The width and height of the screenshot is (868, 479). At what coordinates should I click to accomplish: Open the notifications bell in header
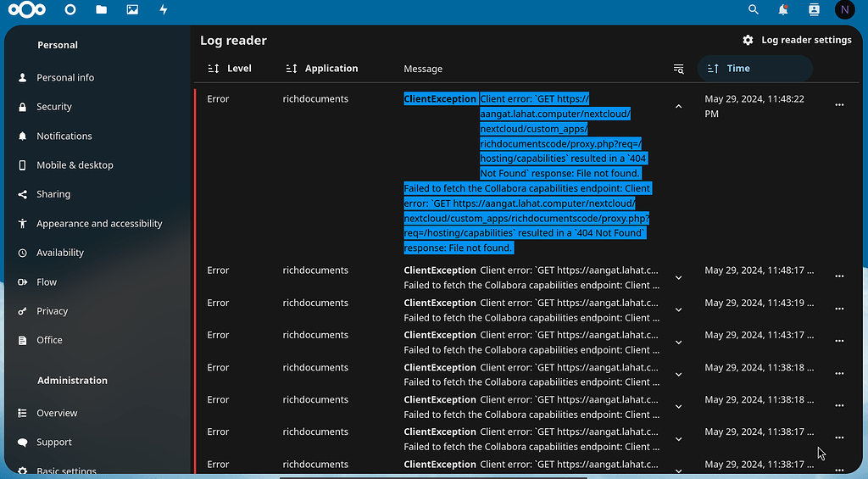pos(783,9)
